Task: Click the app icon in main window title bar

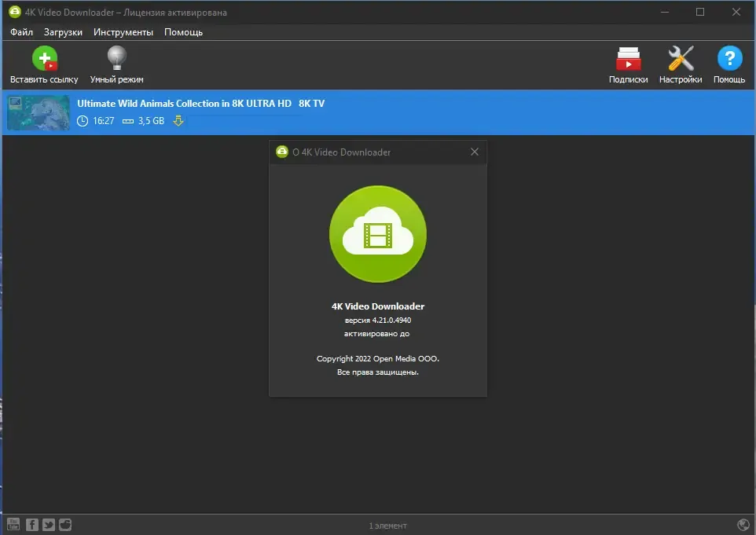Action: [x=15, y=12]
